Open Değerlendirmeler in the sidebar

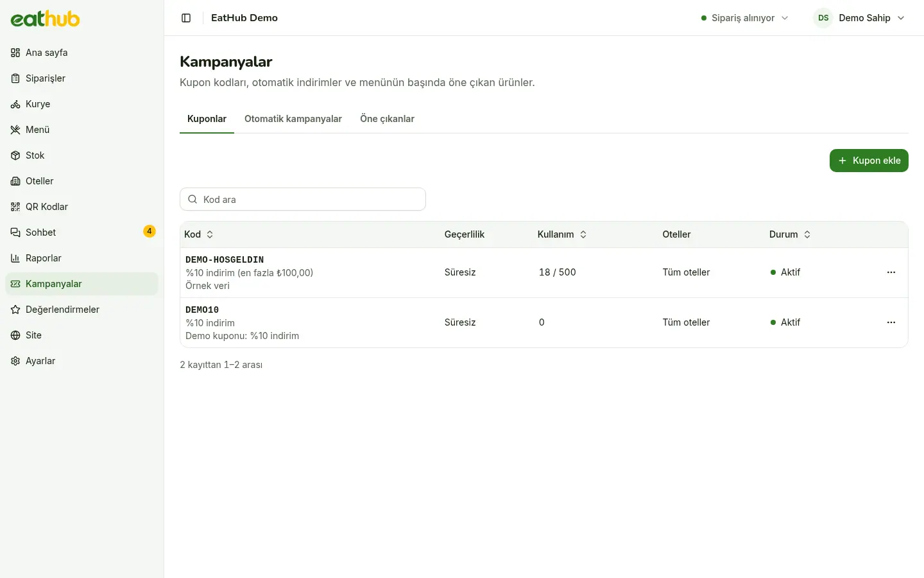click(x=81, y=310)
